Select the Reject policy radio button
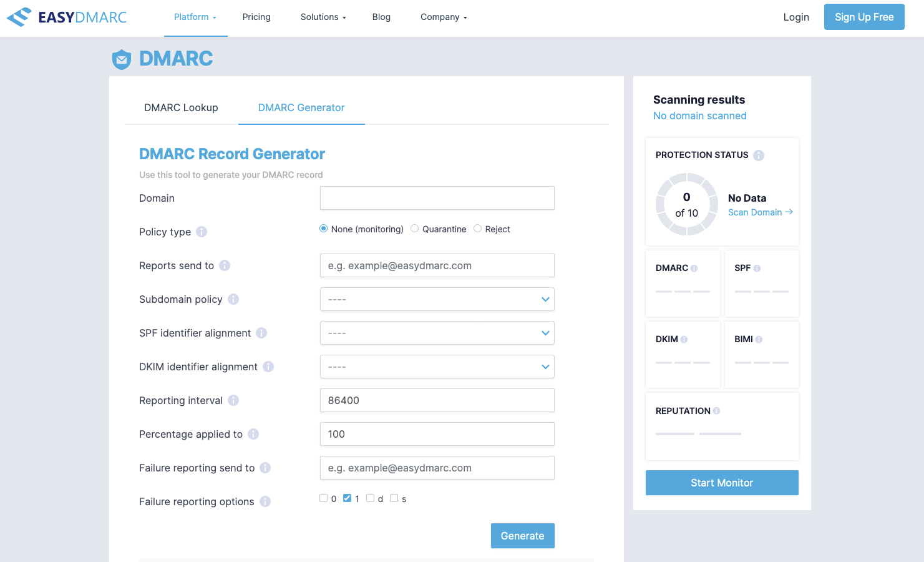 478,229
